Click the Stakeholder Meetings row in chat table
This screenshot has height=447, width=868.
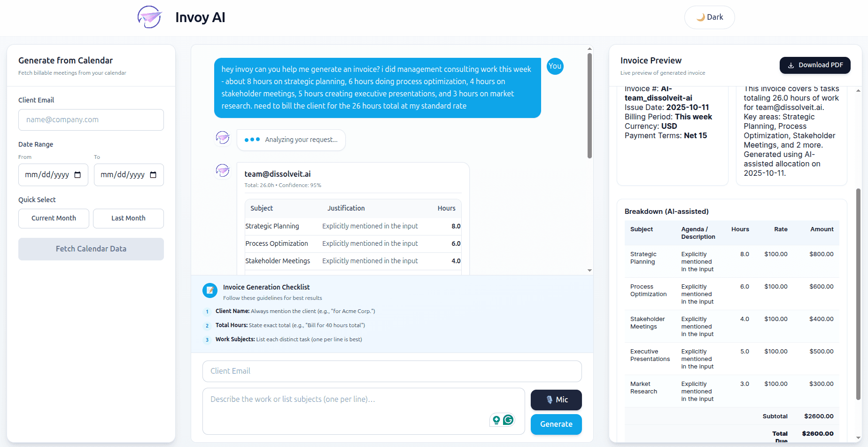(x=353, y=261)
